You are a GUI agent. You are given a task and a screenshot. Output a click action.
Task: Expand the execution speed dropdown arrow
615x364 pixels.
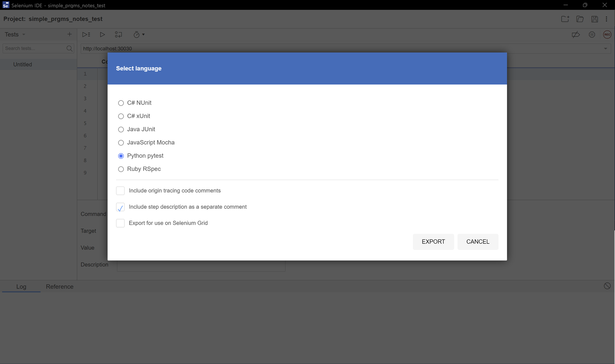[143, 34]
